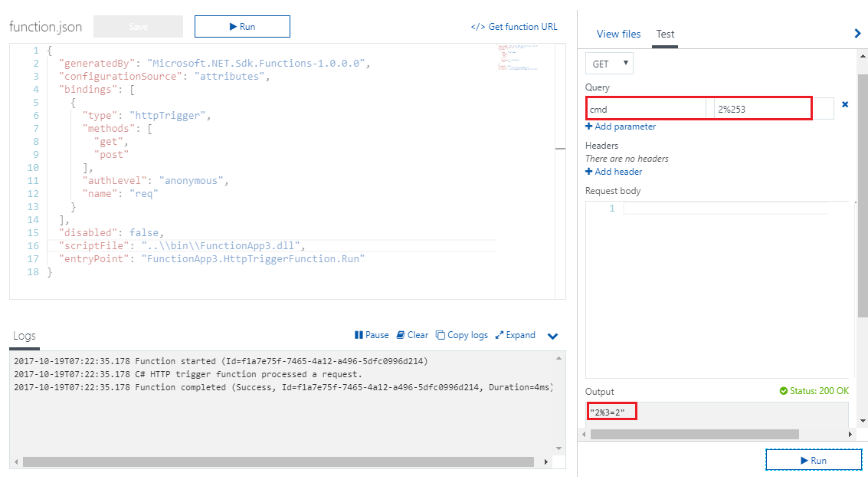Remove the cmd query parameter
Screen dimensions: 868x483
click(845, 104)
